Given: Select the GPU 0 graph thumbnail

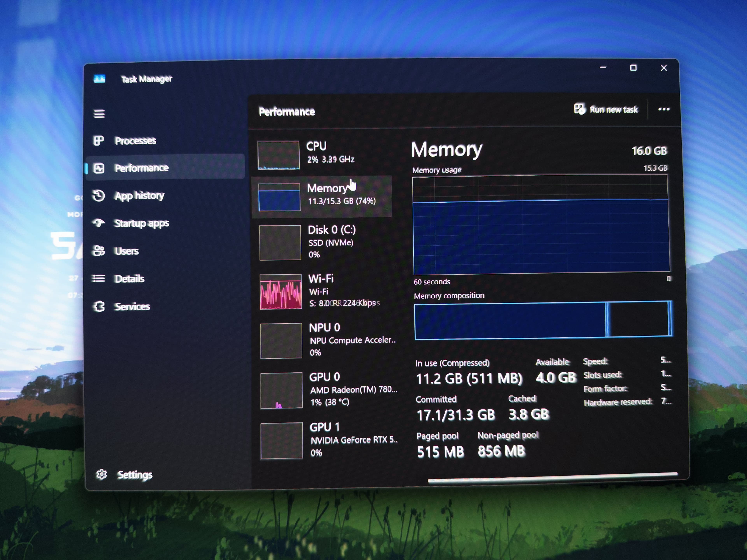Looking at the screenshot, I should pyautogui.click(x=281, y=391).
